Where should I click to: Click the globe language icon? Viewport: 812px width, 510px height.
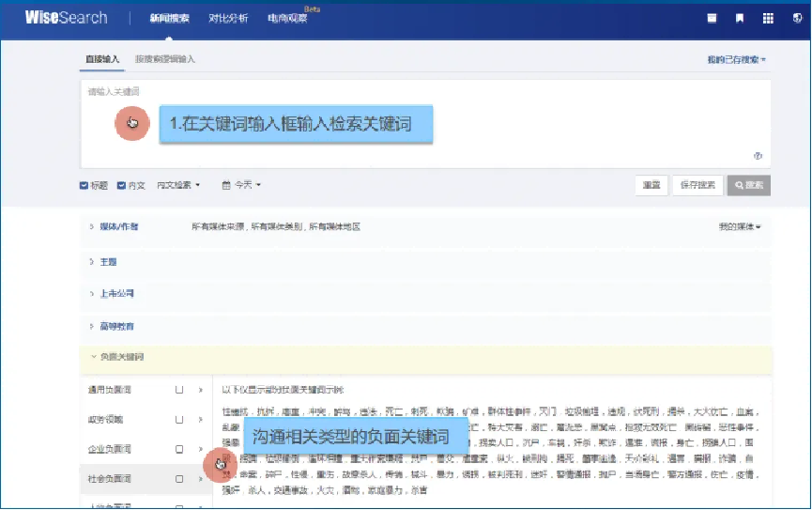click(796, 18)
